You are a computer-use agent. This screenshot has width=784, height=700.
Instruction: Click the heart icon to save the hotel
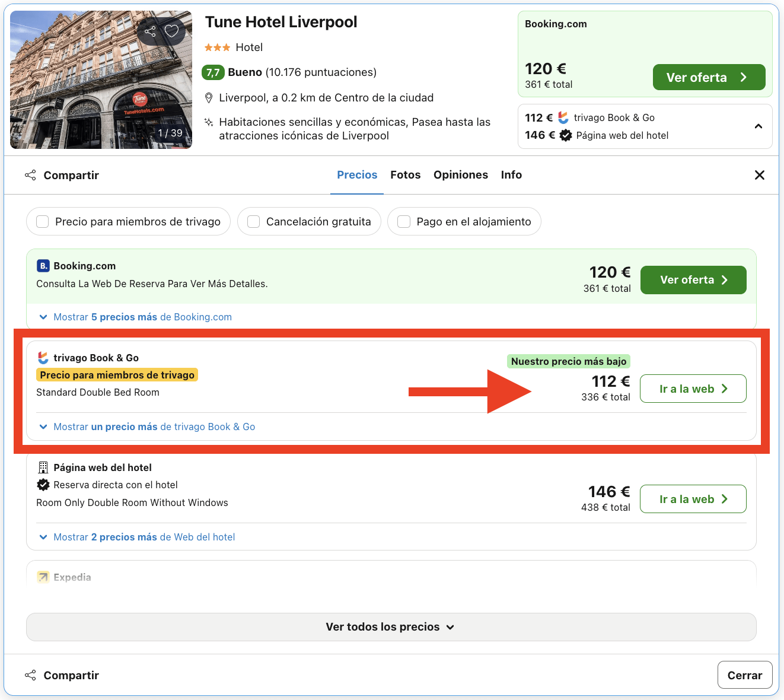(173, 31)
